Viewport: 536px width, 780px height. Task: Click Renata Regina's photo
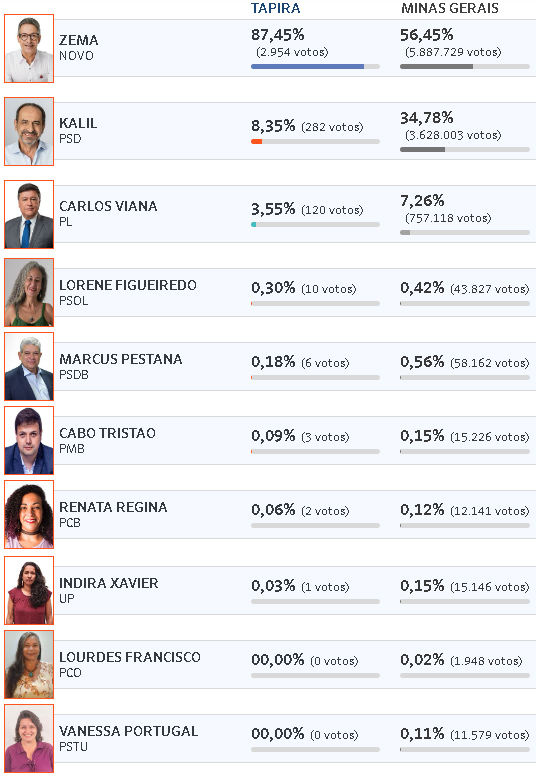point(29,514)
